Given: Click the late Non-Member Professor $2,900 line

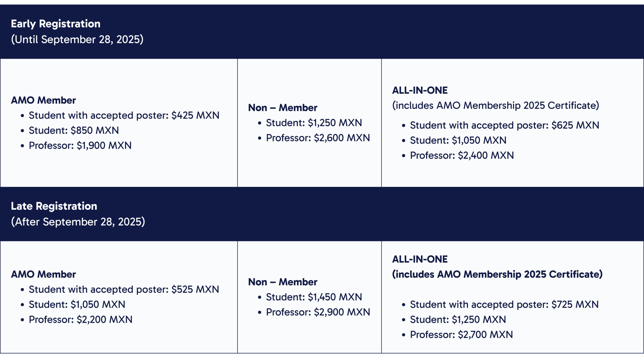Looking at the screenshot, I should pyautogui.click(x=318, y=312).
